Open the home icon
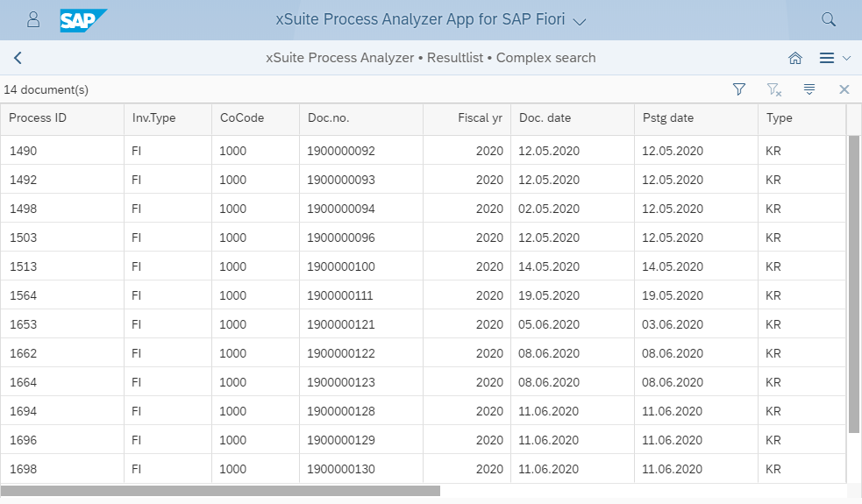The image size is (862, 504). tap(795, 58)
